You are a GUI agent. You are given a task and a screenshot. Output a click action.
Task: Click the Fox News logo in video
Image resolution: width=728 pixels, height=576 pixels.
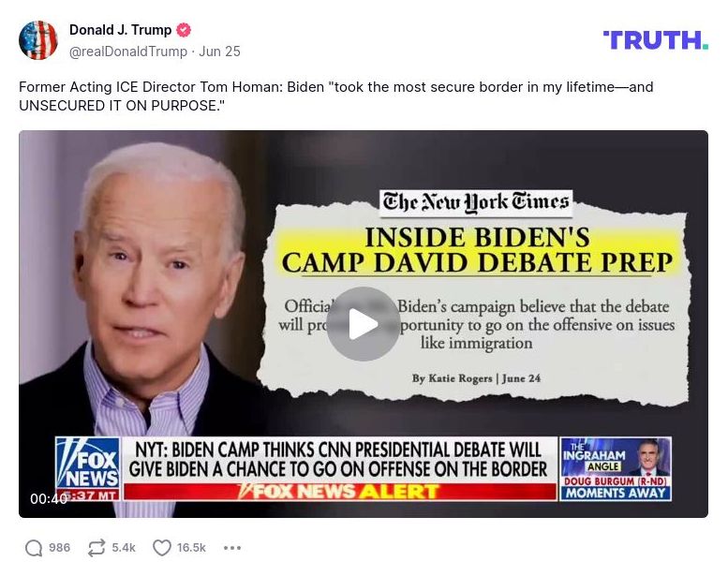click(x=87, y=465)
